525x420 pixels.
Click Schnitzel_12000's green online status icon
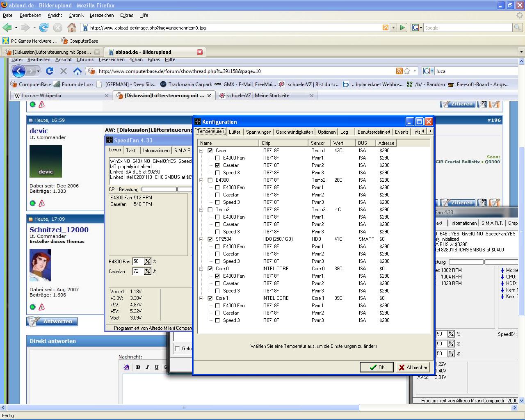coord(33,307)
